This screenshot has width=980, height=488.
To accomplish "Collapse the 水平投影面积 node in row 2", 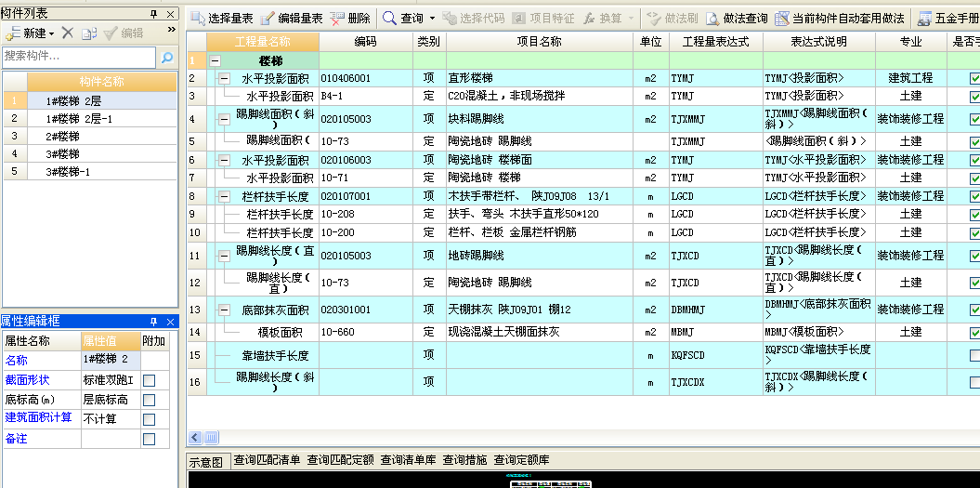I will point(225,79).
